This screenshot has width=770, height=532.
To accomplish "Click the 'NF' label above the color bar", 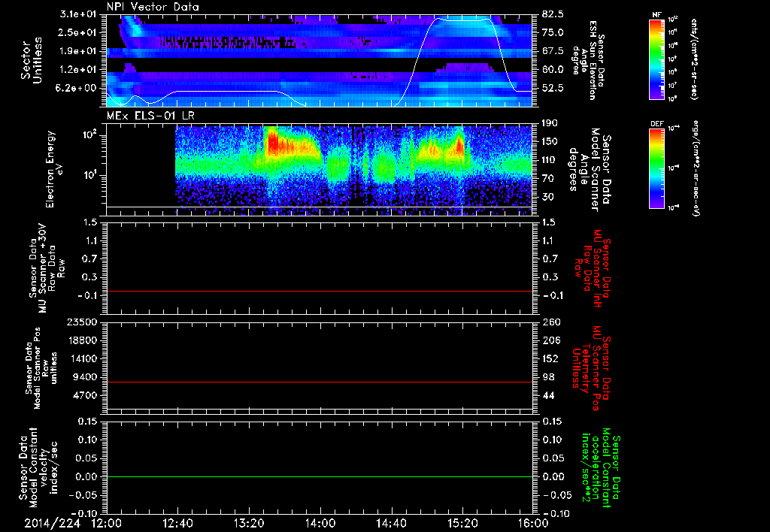I will point(656,15).
